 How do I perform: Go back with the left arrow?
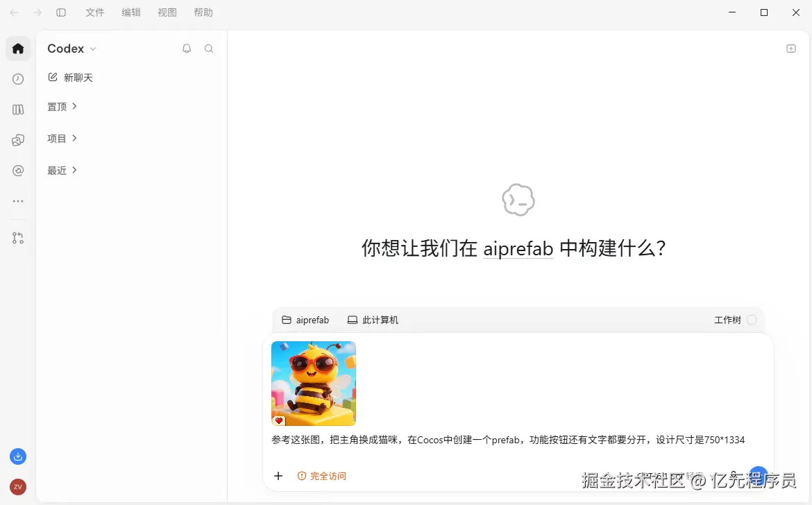[14, 12]
